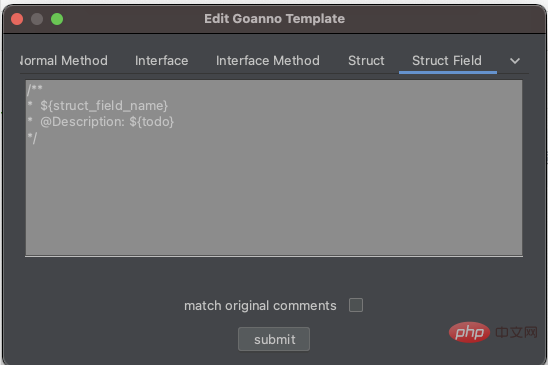Select the Struct Field tab
548x365 pixels.
[x=447, y=61]
